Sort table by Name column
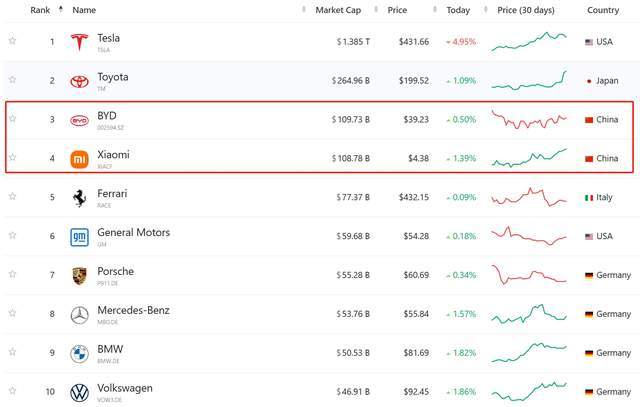 [x=84, y=10]
